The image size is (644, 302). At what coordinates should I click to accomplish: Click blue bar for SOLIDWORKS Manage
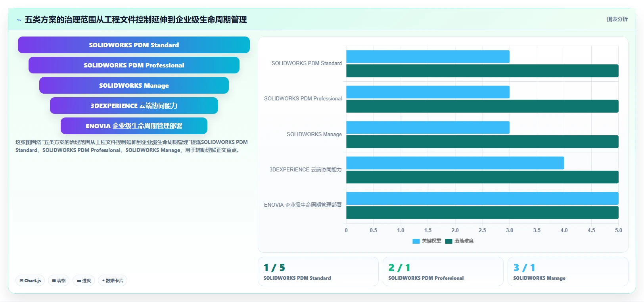pos(428,127)
